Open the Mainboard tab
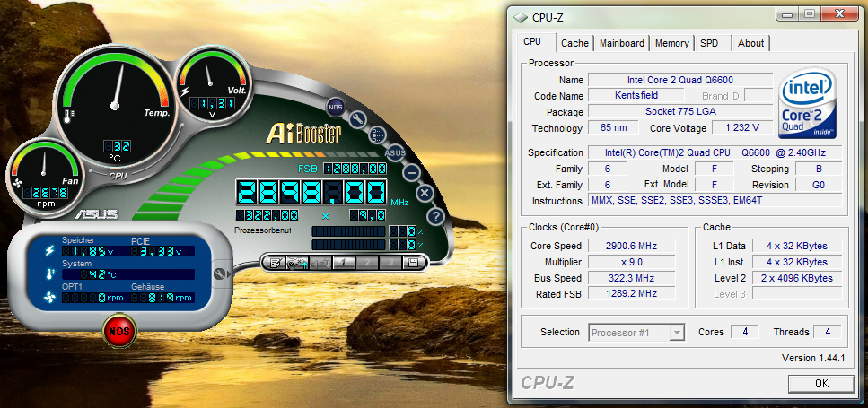This screenshot has height=408, width=868. (622, 43)
